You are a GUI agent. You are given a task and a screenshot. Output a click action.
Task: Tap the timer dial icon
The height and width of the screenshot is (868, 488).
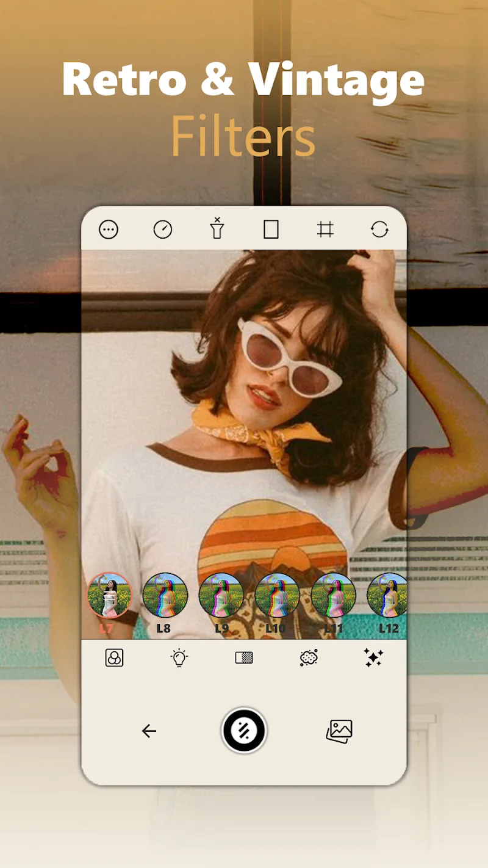point(163,230)
